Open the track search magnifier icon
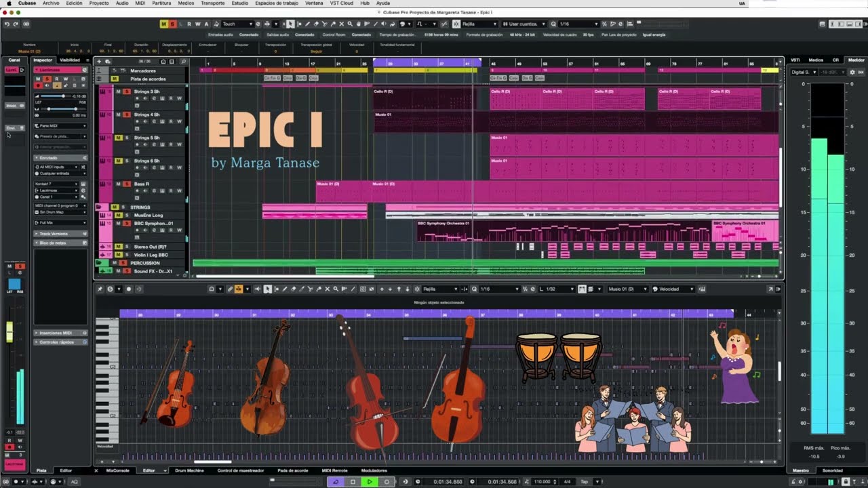868x488 pixels. 183,62
